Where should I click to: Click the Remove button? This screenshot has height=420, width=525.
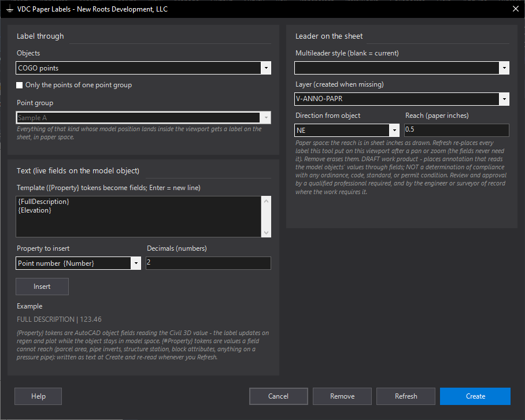pos(342,396)
